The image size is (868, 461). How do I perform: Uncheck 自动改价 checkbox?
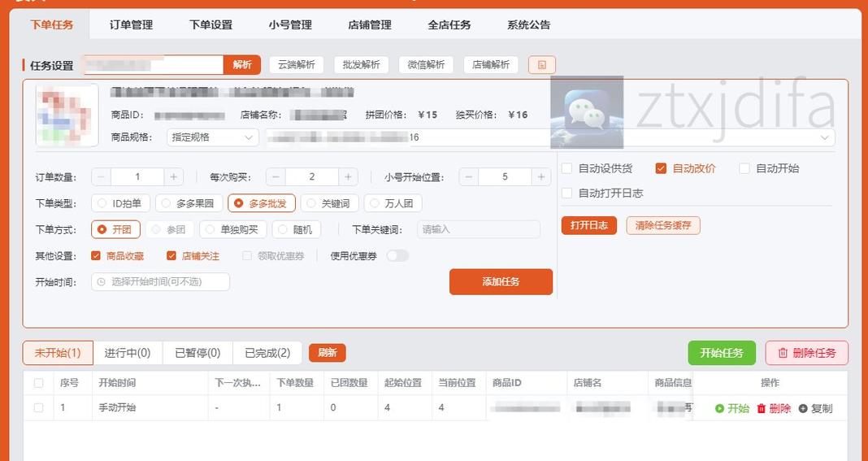click(x=661, y=168)
